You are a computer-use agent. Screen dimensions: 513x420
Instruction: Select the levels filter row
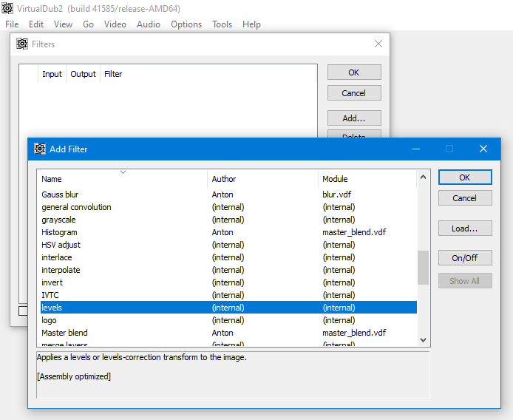coord(228,308)
